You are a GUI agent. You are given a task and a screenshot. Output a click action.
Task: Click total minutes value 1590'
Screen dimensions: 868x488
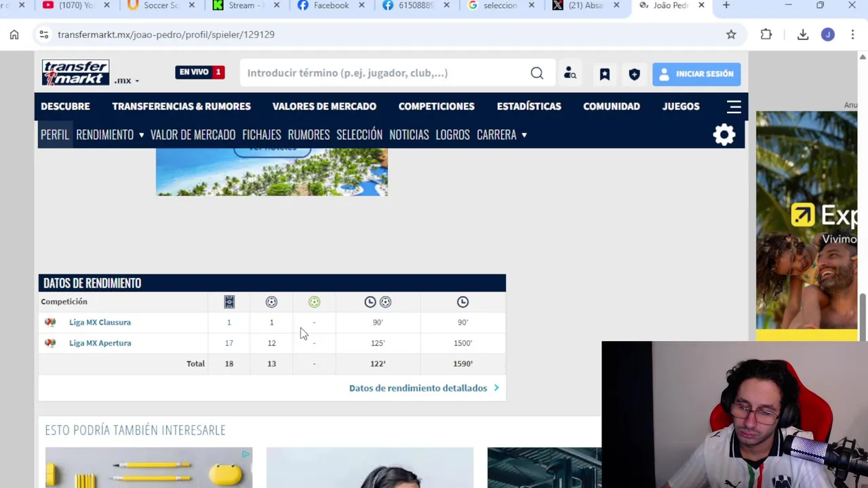pos(462,364)
